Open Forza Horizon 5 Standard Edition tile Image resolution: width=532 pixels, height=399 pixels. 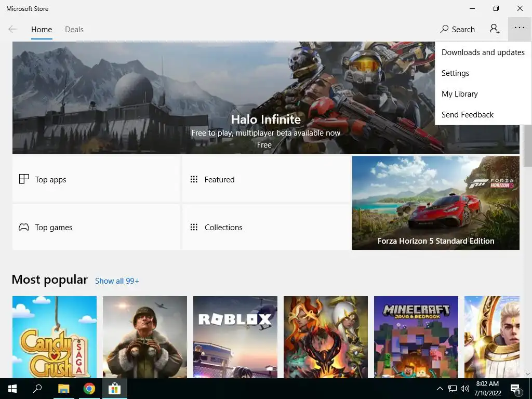coord(436,203)
